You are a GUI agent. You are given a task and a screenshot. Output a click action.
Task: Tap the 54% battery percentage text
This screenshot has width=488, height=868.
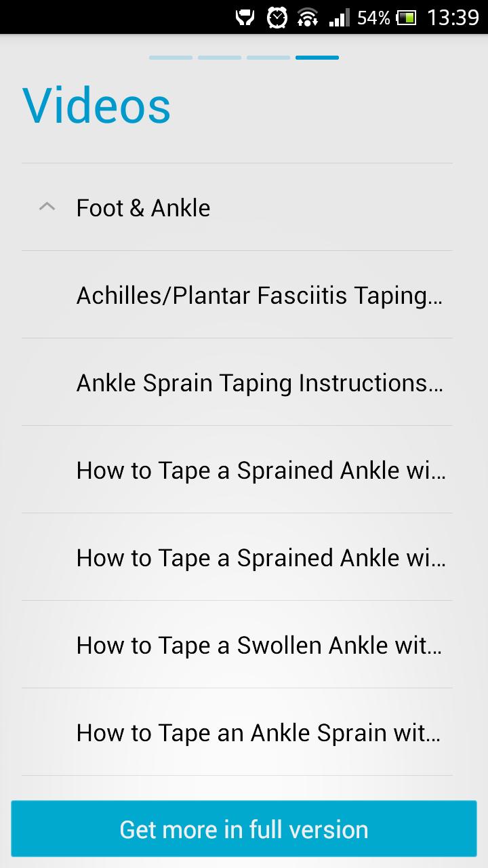click(373, 18)
